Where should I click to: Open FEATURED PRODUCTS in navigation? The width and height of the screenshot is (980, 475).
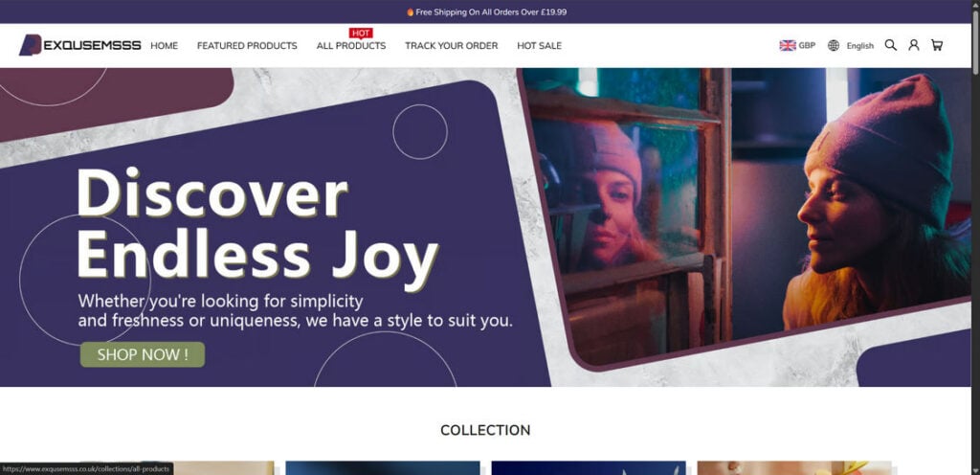pyautogui.click(x=247, y=46)
